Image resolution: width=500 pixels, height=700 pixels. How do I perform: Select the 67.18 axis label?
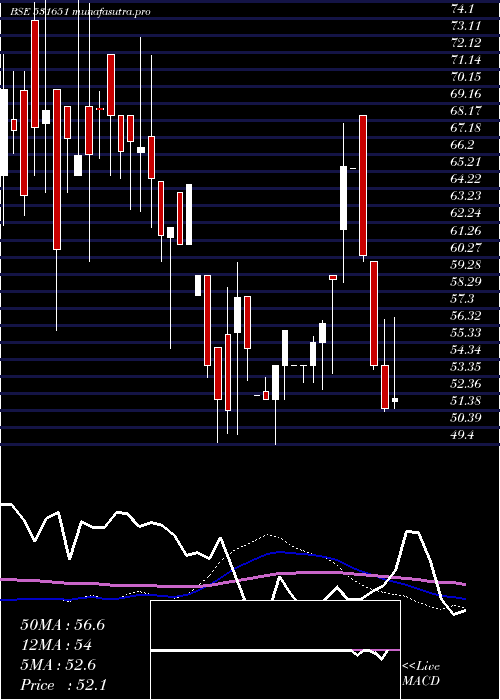[x=466, y=128]
